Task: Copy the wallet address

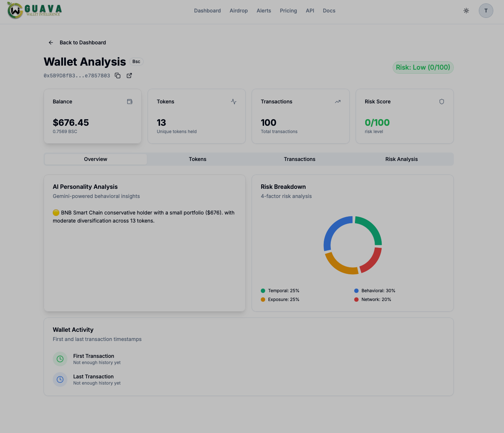Action: point(118,76)
